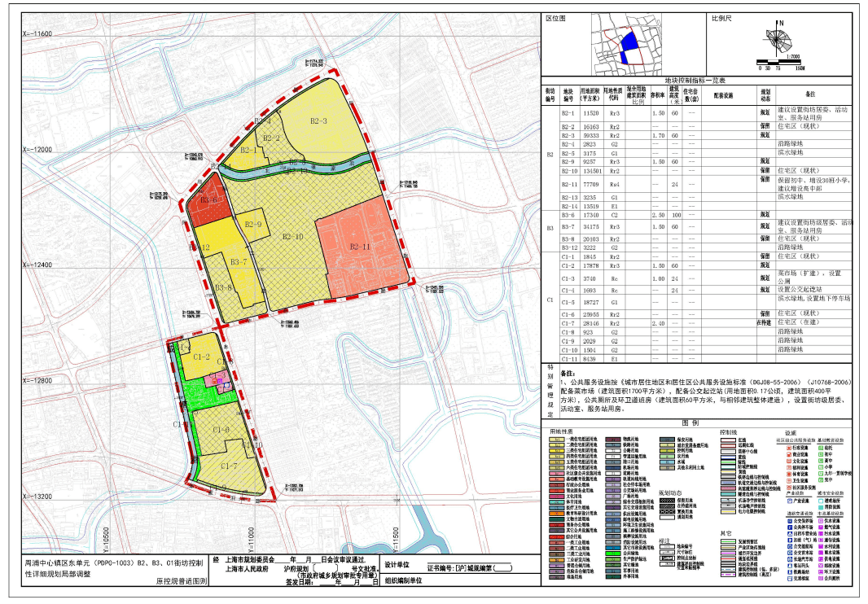This screenshot has width=868, height=604.
Task: Click the 避难场所 legend icon
Action: [821, 501]
